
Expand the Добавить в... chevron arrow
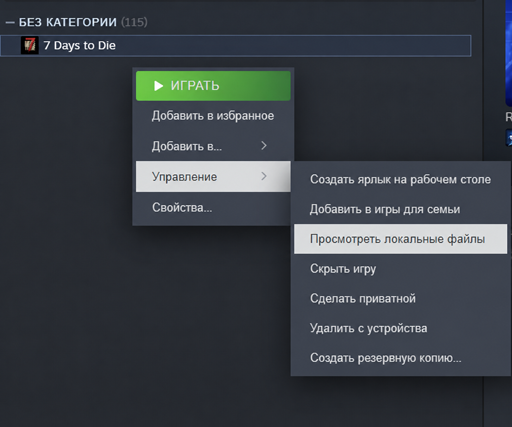coord(264,146)
